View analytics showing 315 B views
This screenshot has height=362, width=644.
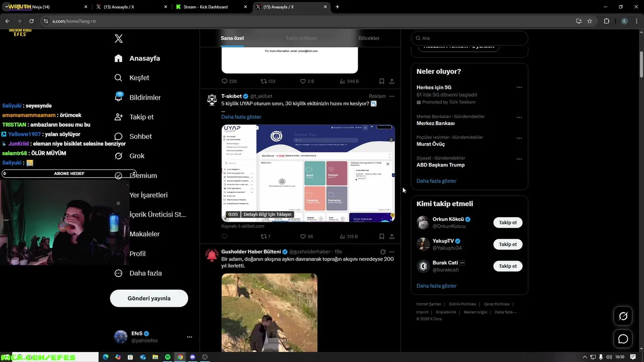349,236
